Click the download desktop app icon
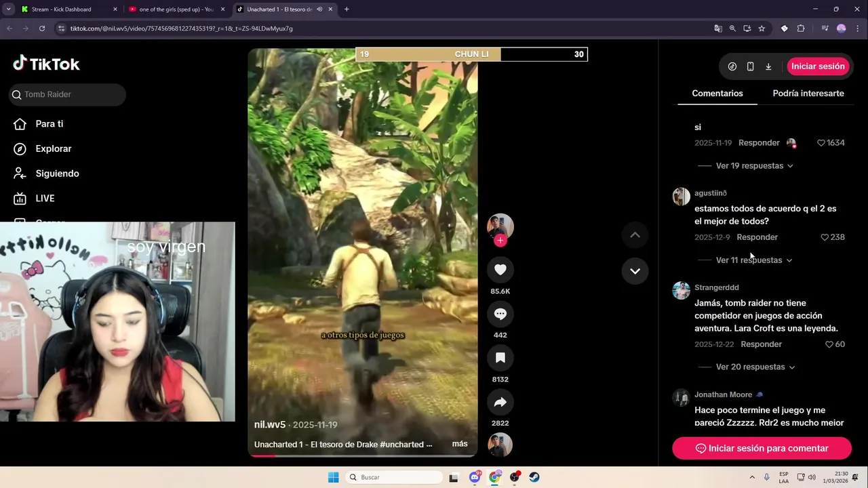The width and height of the screenshot is (868, 488). (768, 66)
